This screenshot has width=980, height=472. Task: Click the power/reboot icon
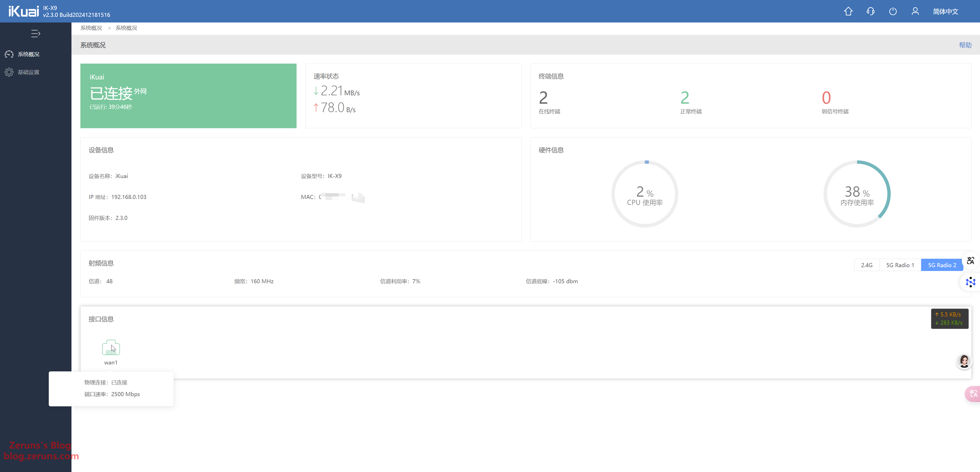point(892,11)
